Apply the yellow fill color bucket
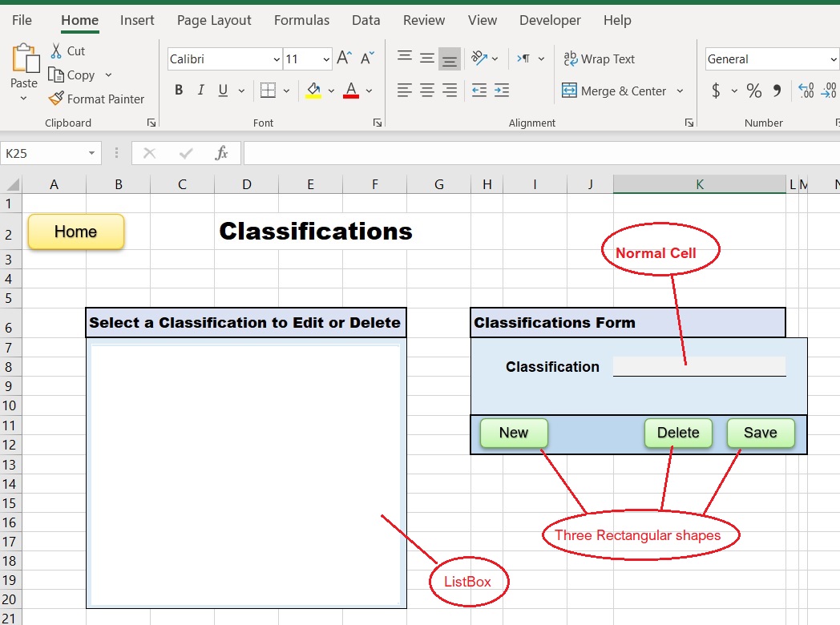The image size is (840, 625). [314, 90]
